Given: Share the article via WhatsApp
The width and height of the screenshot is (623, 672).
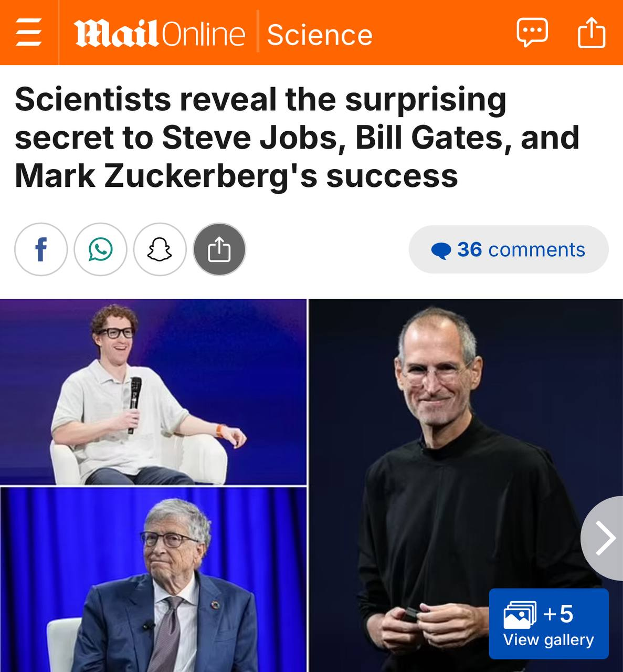Looking at the screenshot, I should coord(100,249).
